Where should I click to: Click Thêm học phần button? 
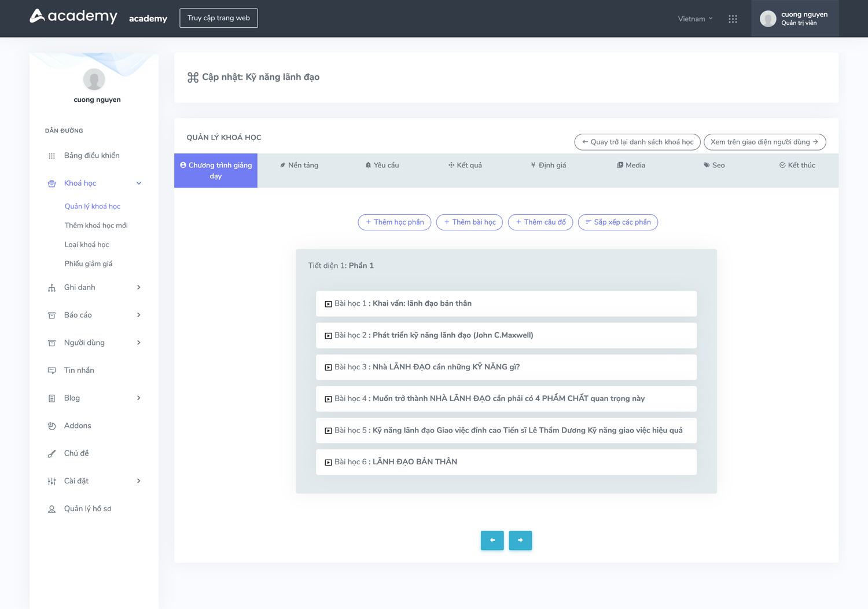tap(395, 222)
